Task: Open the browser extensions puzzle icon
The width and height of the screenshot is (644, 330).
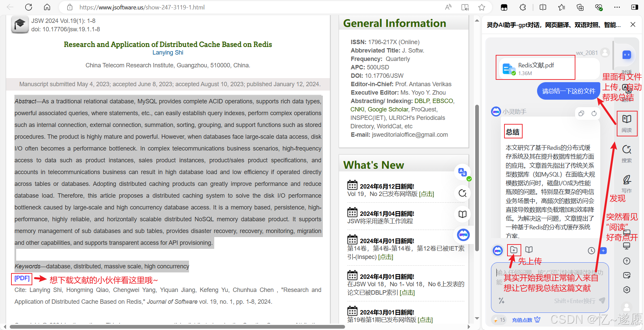Action: pyautogui.click(x=523, y=7)
